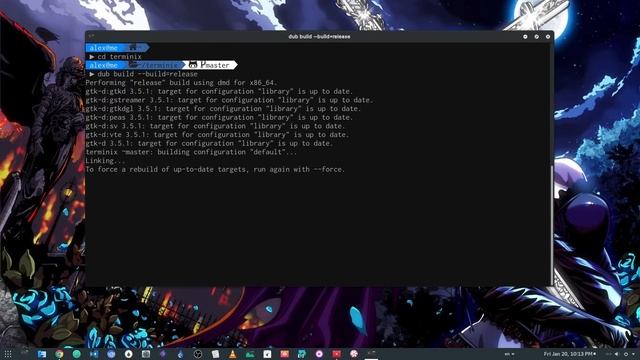Open the orange-red square icon in taskbar

pos(284,354)
